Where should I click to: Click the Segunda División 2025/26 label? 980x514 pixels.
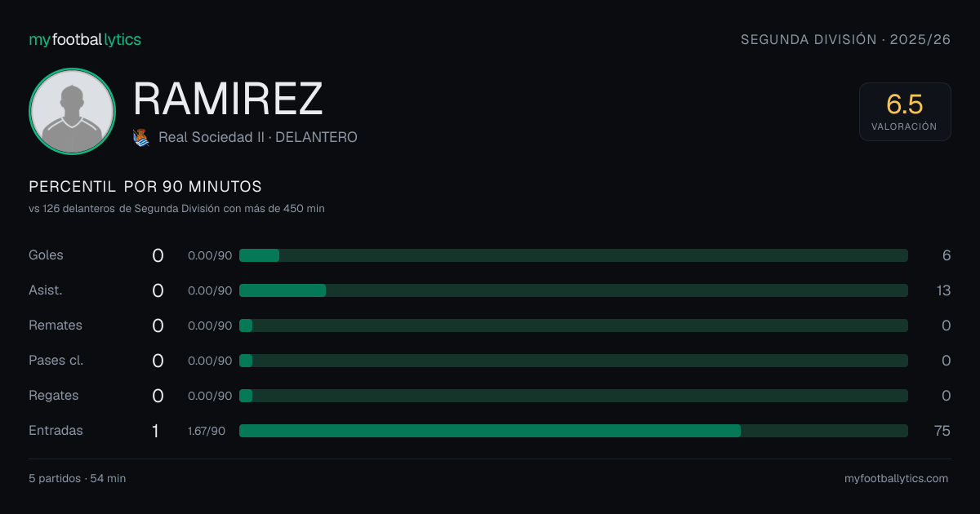(846, 39)
